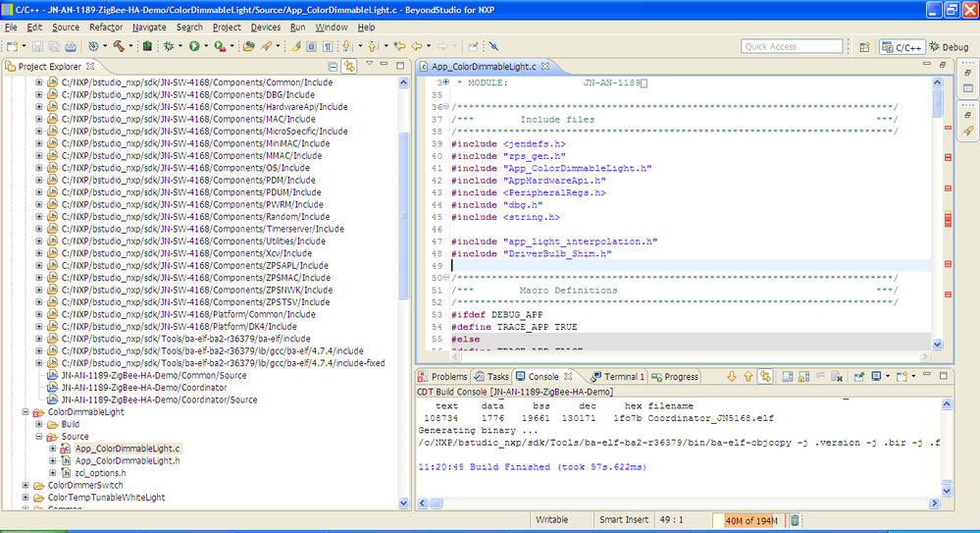Open the Navigate menu
The image size is (980, 533).
pyautogui.click(x=149, y=27)
